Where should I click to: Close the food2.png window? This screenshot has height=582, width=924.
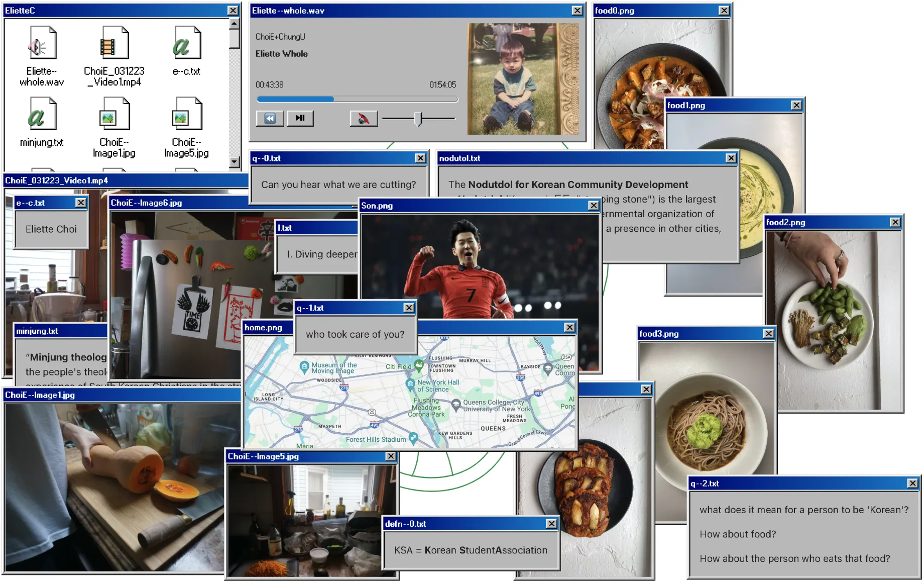(x=895, y=222)
